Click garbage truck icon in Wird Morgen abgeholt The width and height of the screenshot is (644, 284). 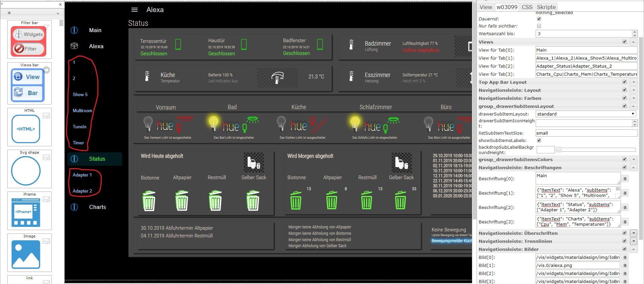(401, 162)
